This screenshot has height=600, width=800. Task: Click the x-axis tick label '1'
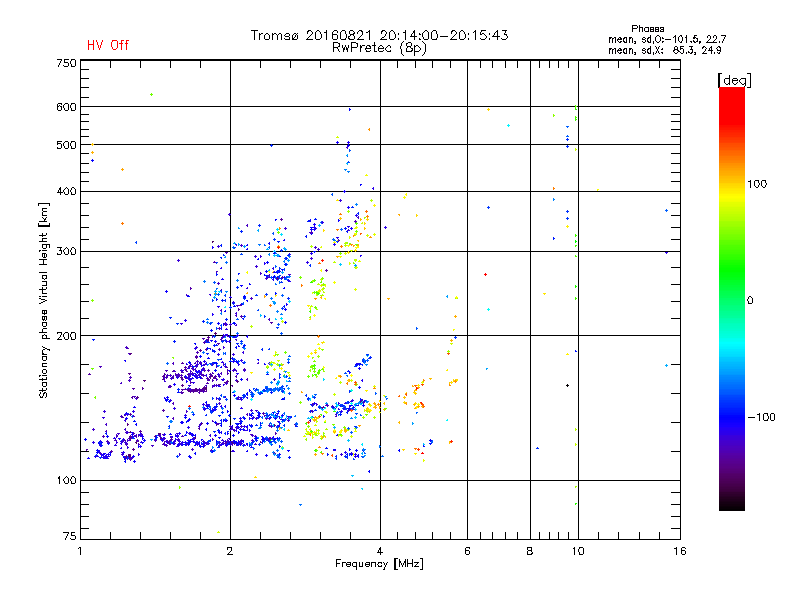pos(80,551)
